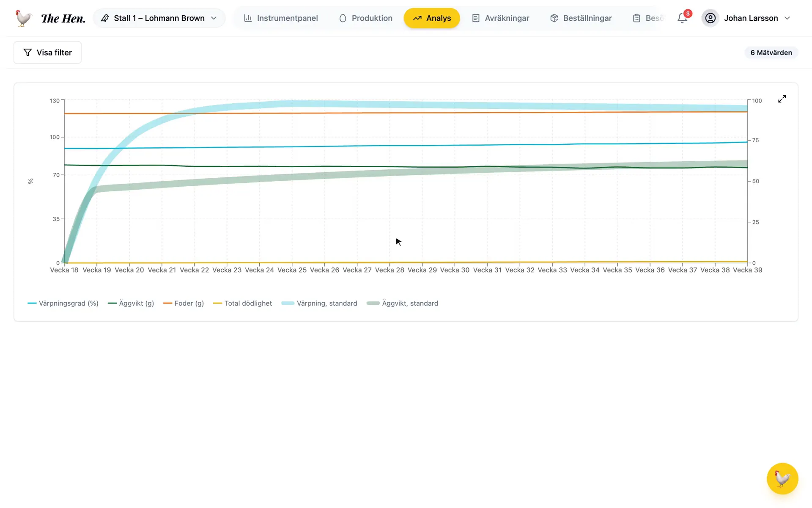Click the Vecka 39 axis label
The height and width of the screenshot is (508, 812).
coord(747,270)
